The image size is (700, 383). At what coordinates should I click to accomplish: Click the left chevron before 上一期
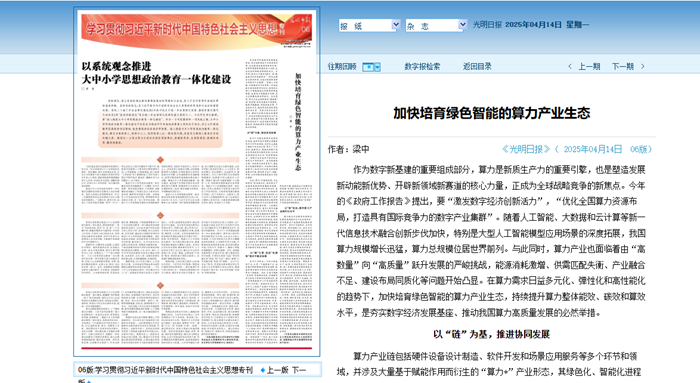570,67
